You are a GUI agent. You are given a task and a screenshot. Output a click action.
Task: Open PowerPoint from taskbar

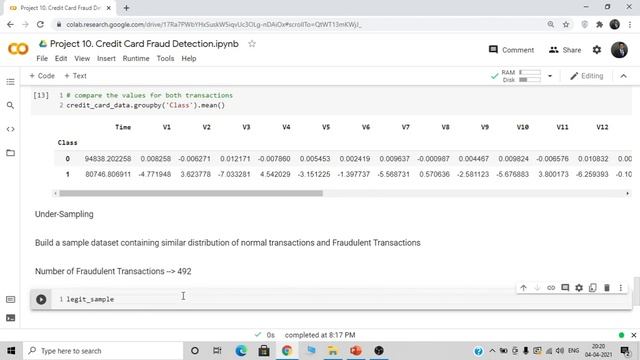(x=356, y=351)
